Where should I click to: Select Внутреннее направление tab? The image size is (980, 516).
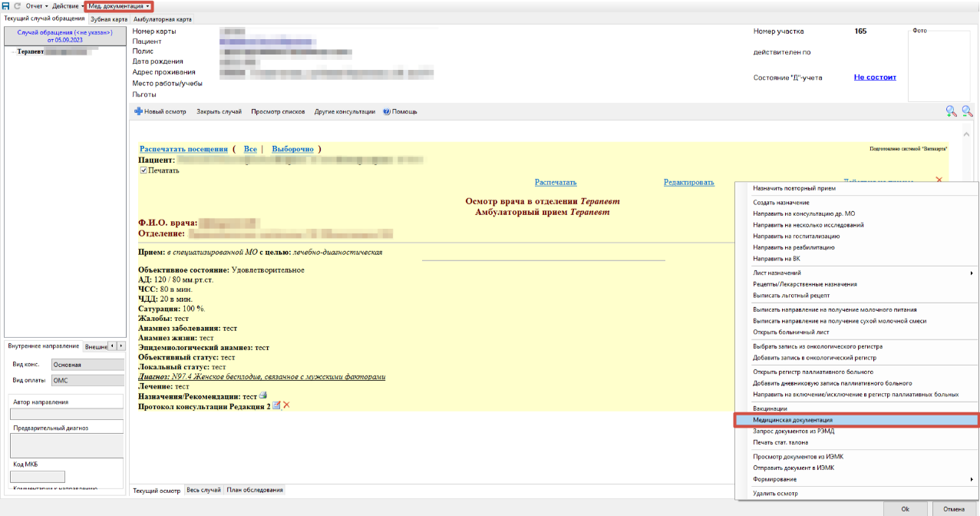42,346
